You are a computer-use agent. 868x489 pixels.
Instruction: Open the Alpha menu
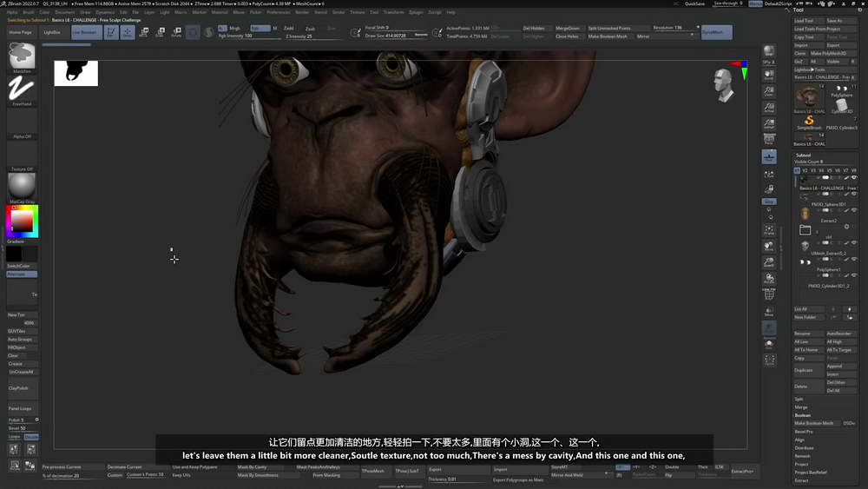pyautogui.click(x=12, y=11)
